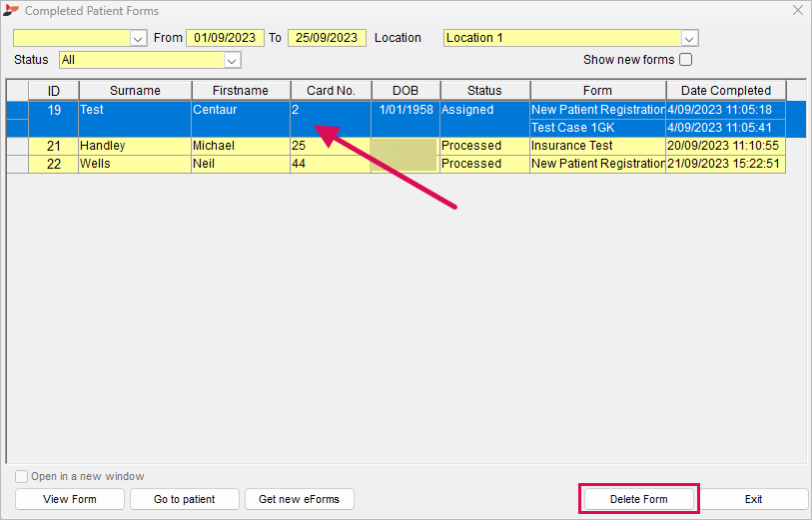Click the Exit button

click(x=753, y=499)
